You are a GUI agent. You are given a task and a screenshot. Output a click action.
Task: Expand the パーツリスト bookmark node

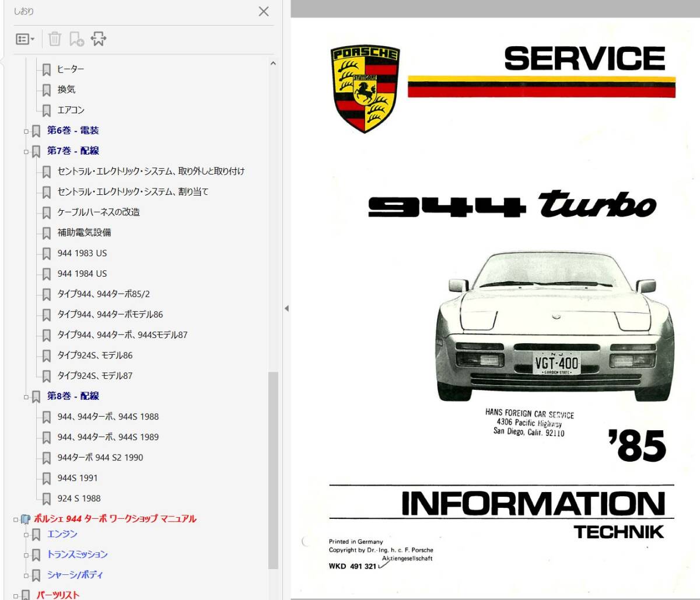[16, 595]
